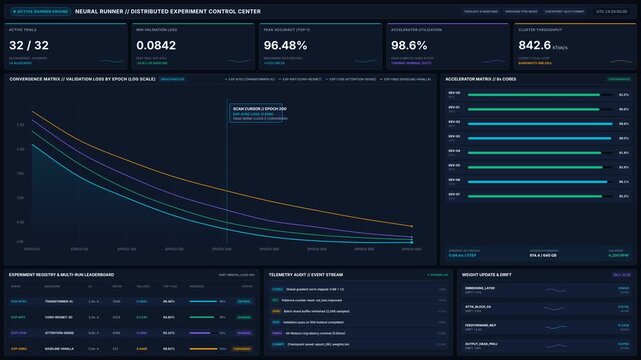Click the Telemetry Audit event stream title
641x360 pixels.
(306, 275)
